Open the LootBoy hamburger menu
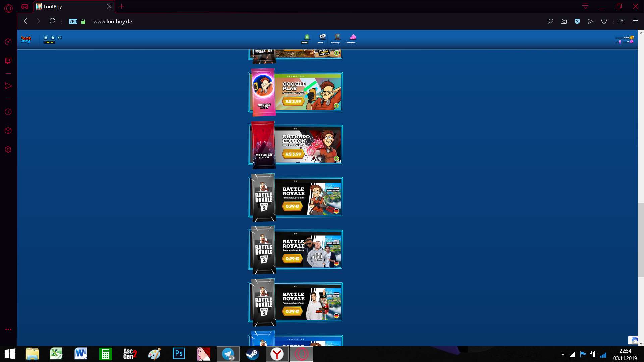The height and width of the screenshot is (362, 644). [x=46, y=38]
